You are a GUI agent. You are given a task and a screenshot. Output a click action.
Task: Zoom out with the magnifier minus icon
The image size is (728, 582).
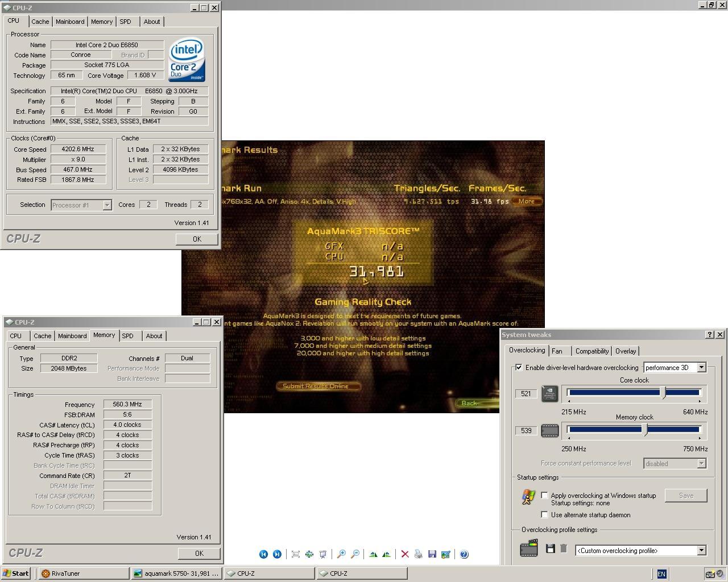[355, 554]
